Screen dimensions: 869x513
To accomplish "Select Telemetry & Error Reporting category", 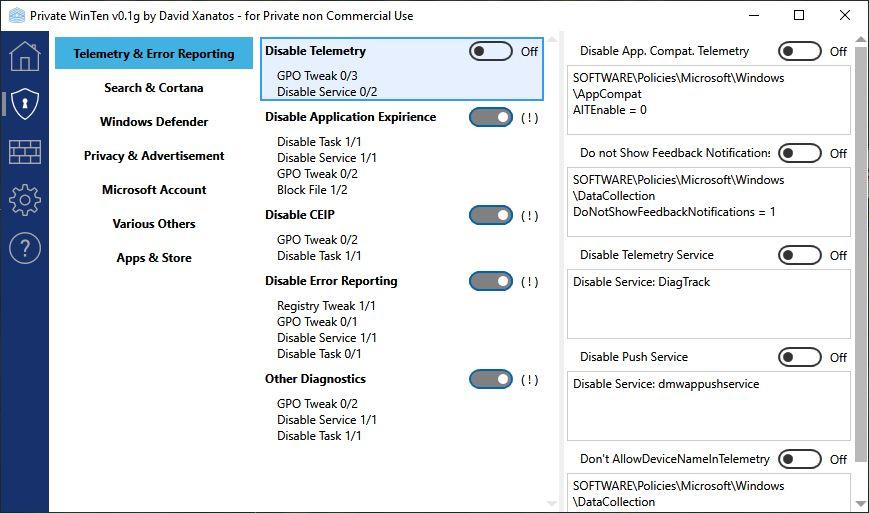I will click(154, 54).
